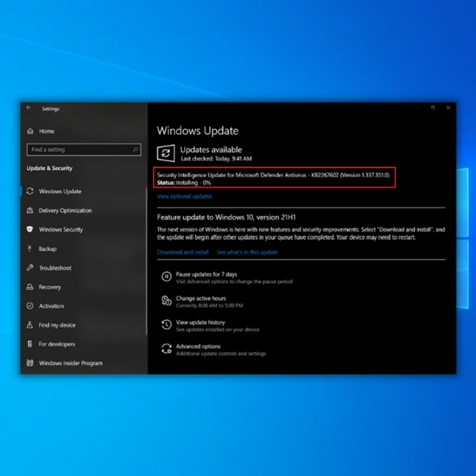Select the Windows Update sync icon
This screenshot has height=476, width=476.
pos(30,191)
